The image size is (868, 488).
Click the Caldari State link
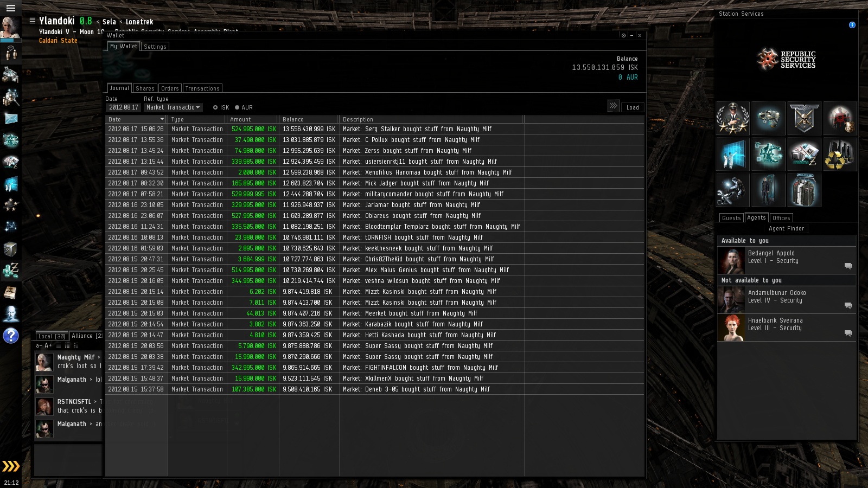pyautogui.click(x=58, y=41)
